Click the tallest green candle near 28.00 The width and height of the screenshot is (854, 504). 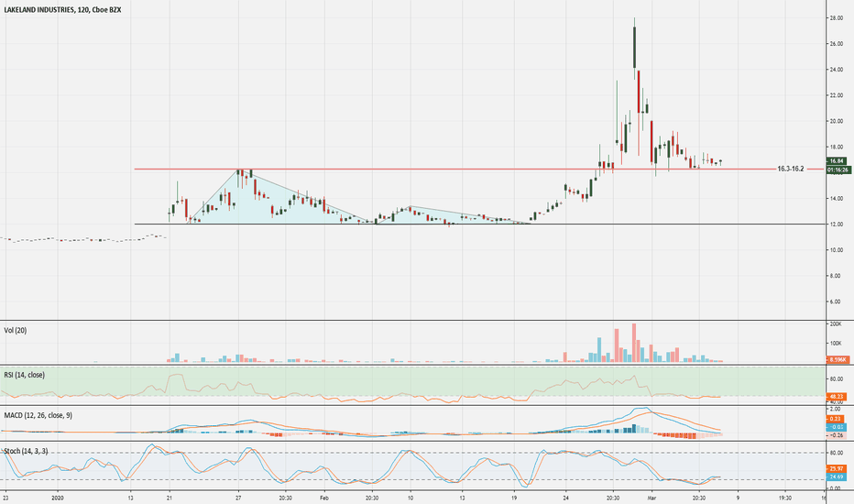pos(634,48)
